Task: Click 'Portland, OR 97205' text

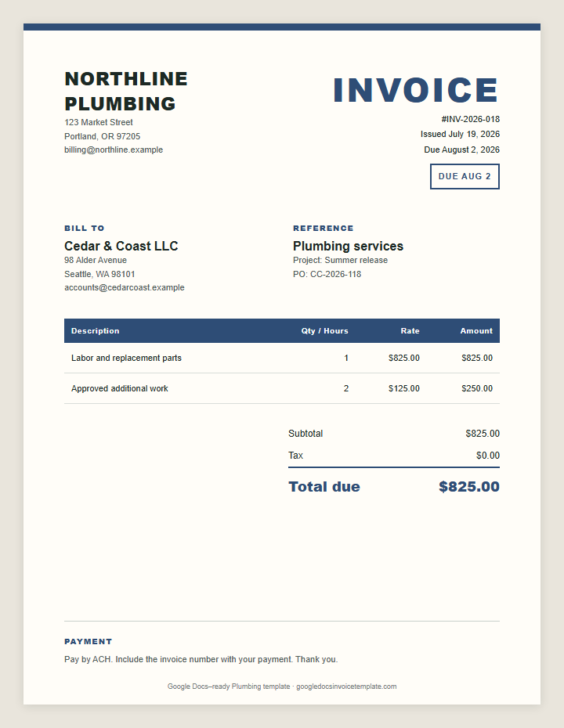Action: click(102, 136)
